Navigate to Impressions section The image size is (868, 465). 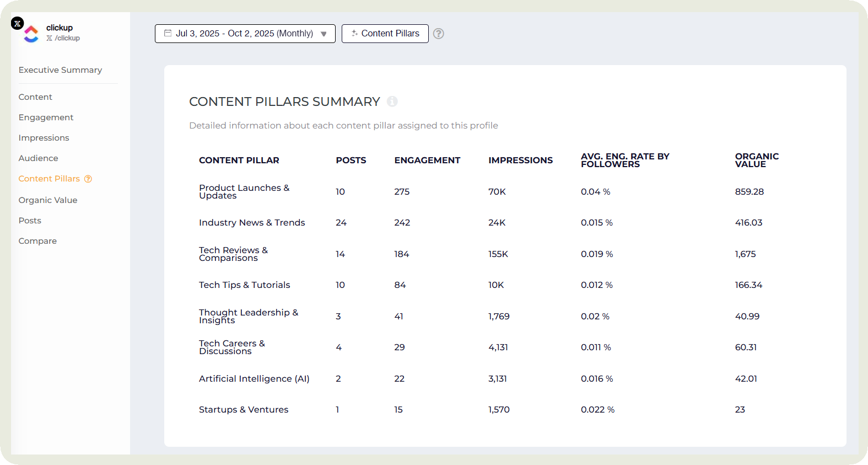[x=44, y=138]
